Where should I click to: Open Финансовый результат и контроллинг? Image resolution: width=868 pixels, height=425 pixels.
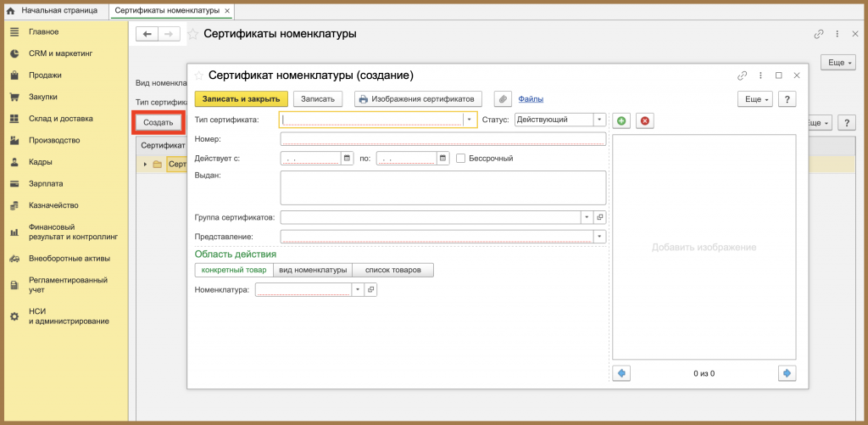tap(73, 232)
